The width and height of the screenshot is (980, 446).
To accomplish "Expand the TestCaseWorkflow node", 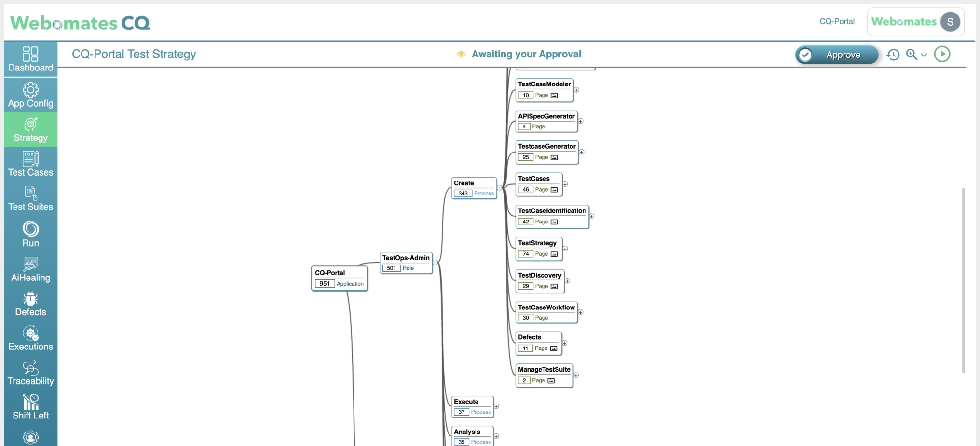I will coord(581,312).
